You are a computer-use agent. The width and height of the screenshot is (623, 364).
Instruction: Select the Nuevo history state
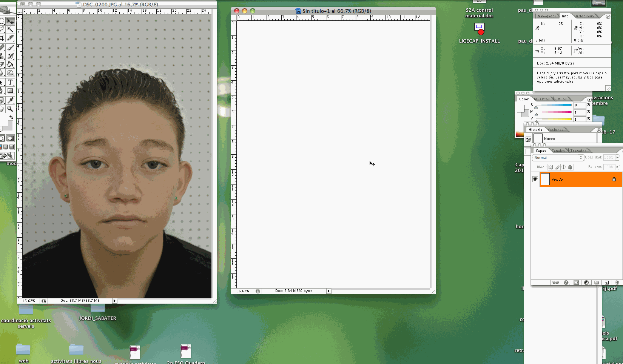click(549, 139)
